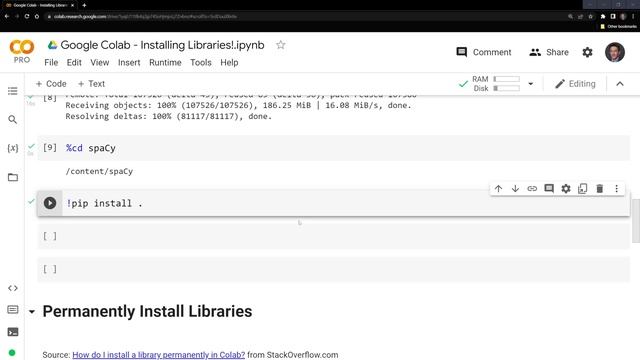Collapse the header with chevron
This screenshot has width=640, height=360.
coord(620,84)
